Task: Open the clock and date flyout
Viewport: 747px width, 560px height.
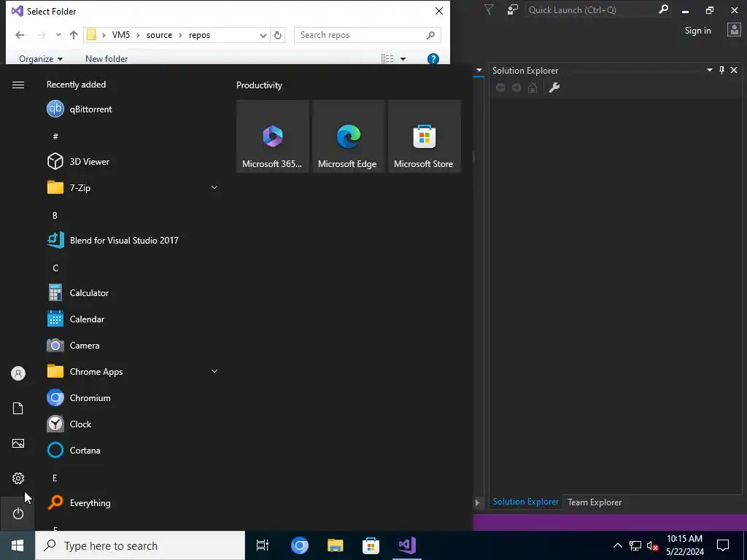Action: pos(684,545)
